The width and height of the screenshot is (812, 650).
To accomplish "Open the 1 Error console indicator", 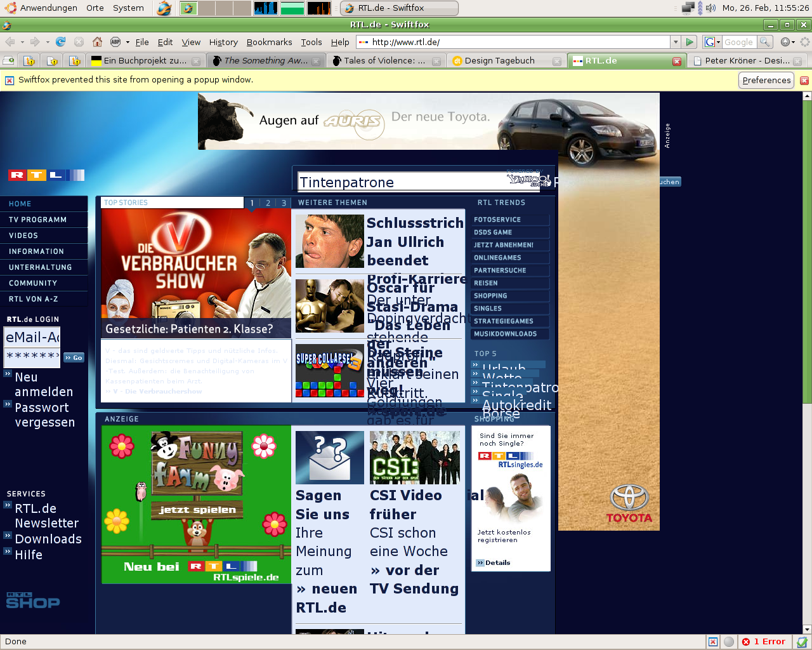I will (x=764, y=642).
